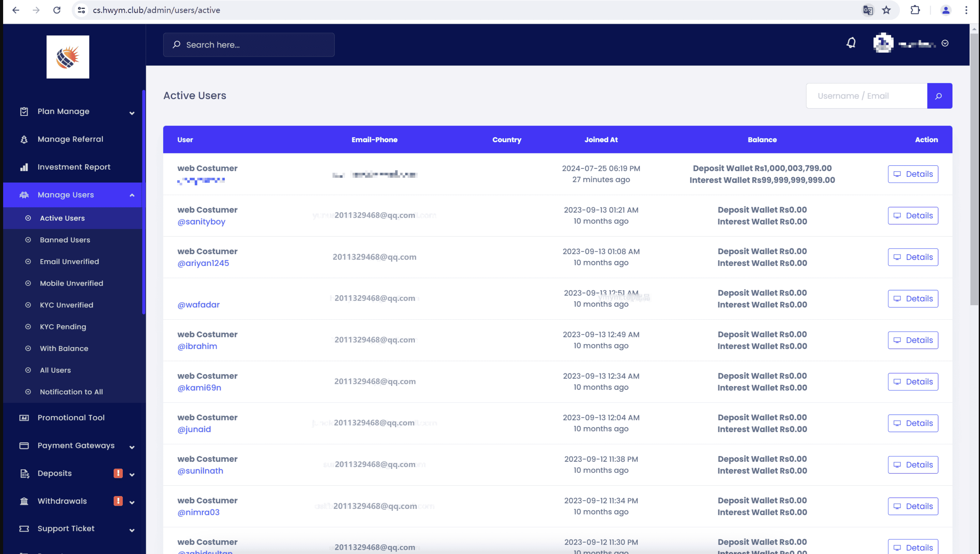Open Notification to All

tap(72, 392)
